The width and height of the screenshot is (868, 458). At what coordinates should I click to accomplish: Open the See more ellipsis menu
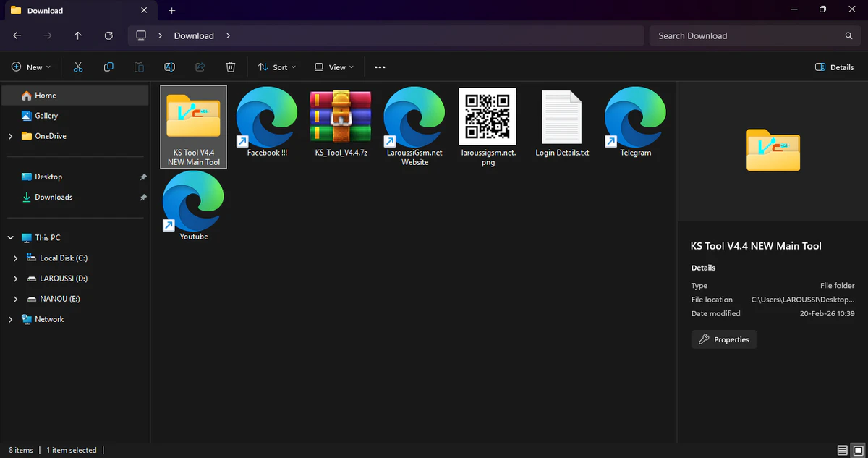(380, 67)
